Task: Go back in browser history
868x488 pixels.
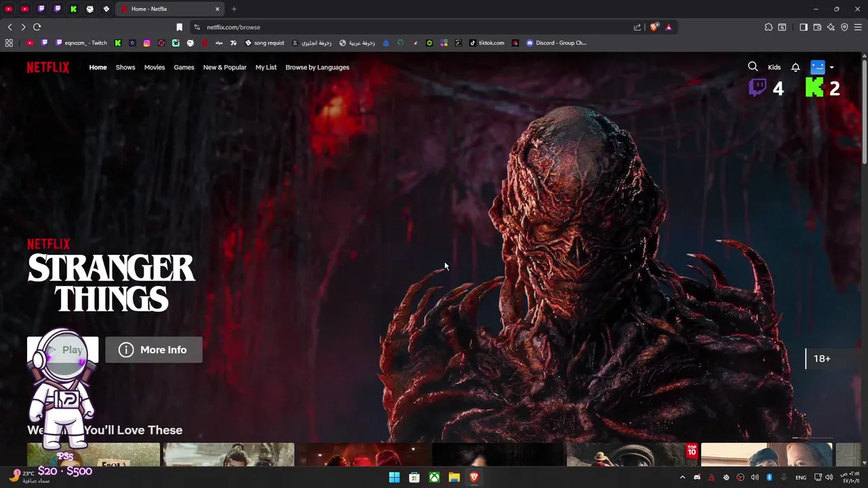Action: tap(9, 27)
